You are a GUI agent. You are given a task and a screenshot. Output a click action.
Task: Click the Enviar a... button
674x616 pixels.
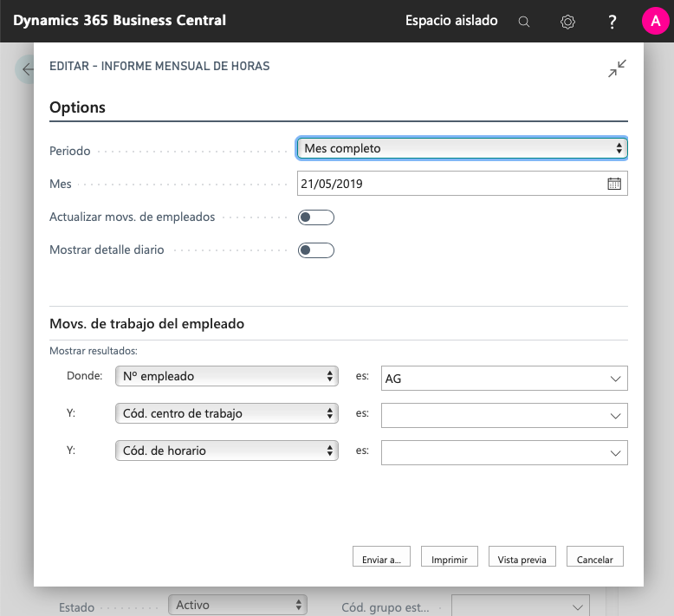(x=381, y=559)
